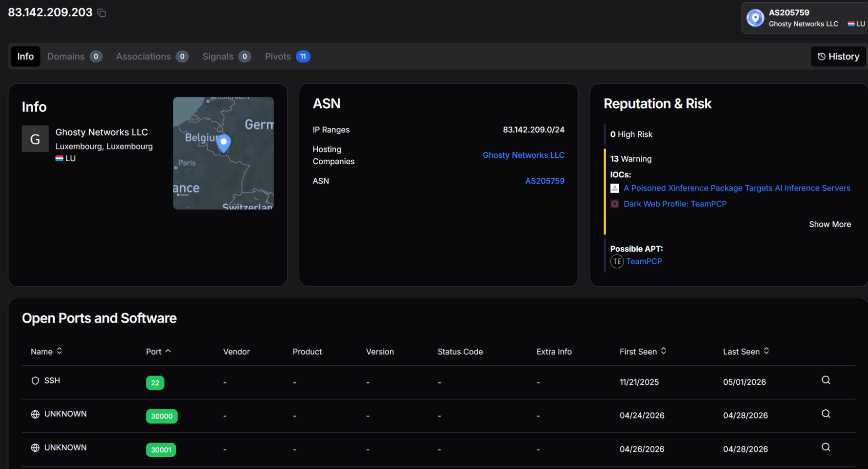Open the Signals tab
The width and height of the screenshot is (868, 469).
click(226, 57)
